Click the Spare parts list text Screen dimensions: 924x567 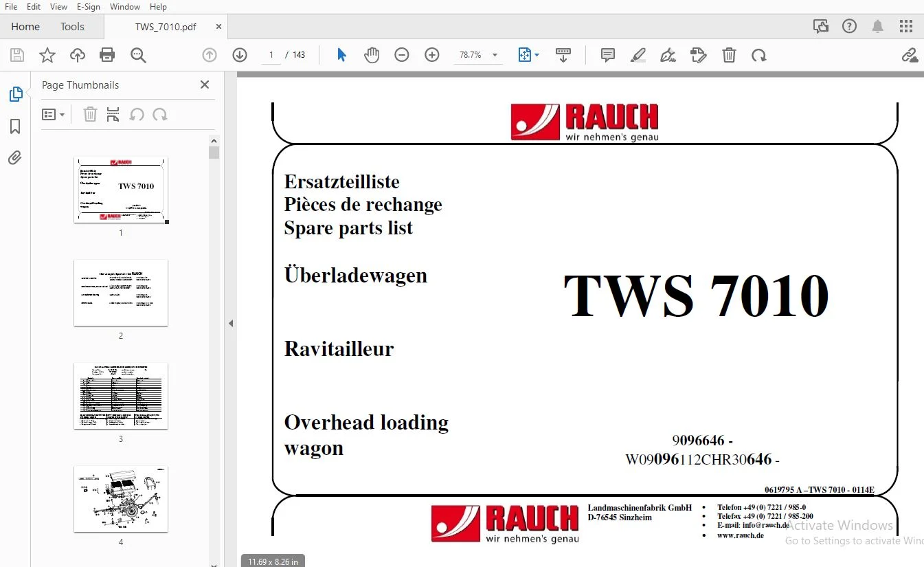tap(348, 228)
